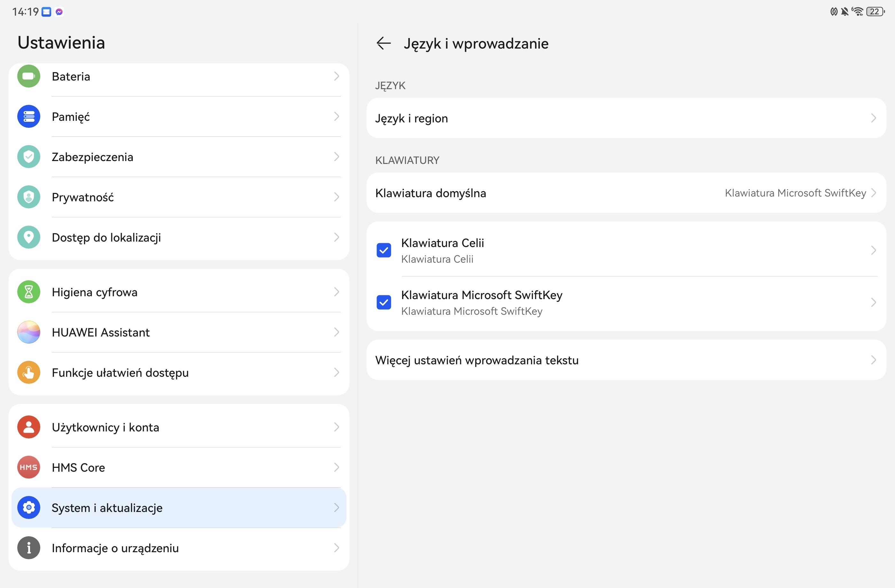Open the Zabezpieczenia settings item
This screenshot has height=588, width=895.
click(179, 157)
